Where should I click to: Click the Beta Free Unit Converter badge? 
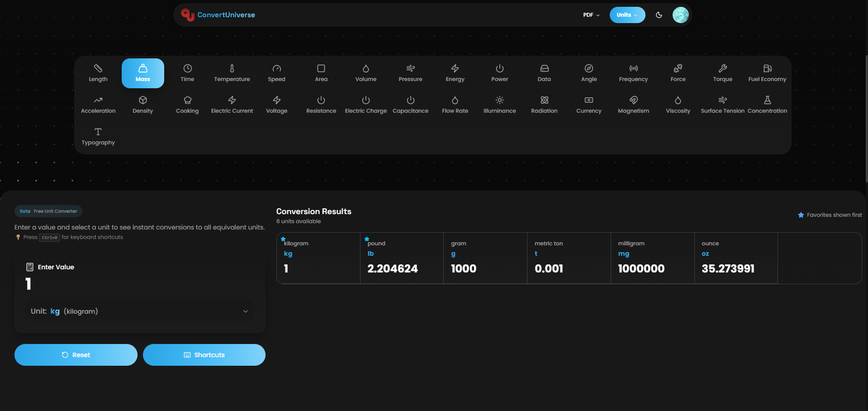tap(48, 211)
